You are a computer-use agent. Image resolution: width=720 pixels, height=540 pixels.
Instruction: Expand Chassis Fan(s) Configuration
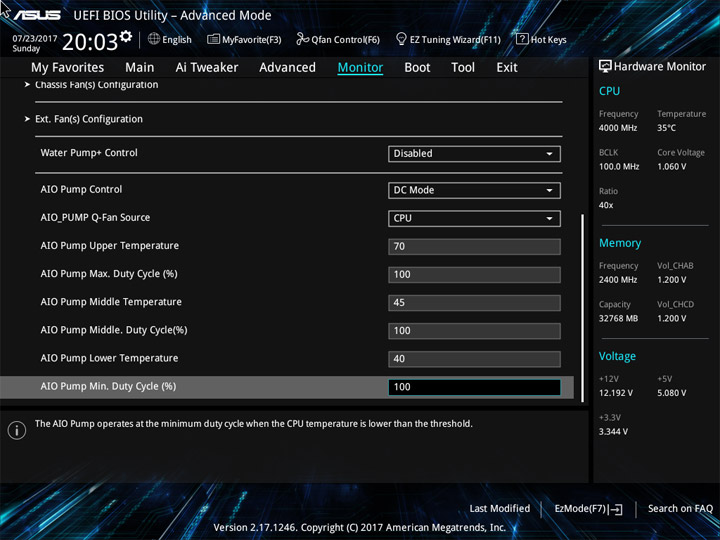(x=96, y=85)
